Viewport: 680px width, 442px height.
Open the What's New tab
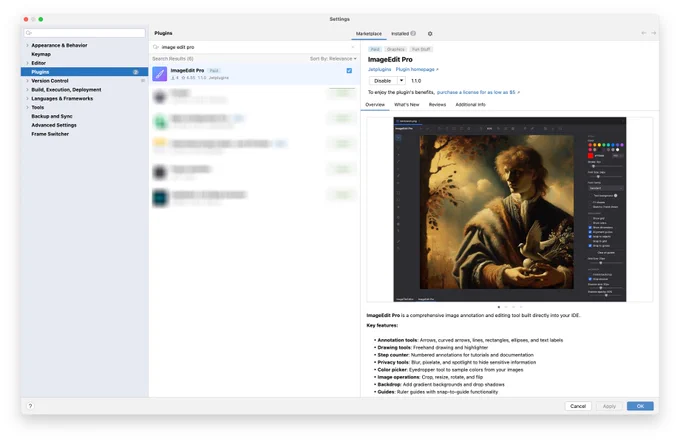click(x=406, y=105)
